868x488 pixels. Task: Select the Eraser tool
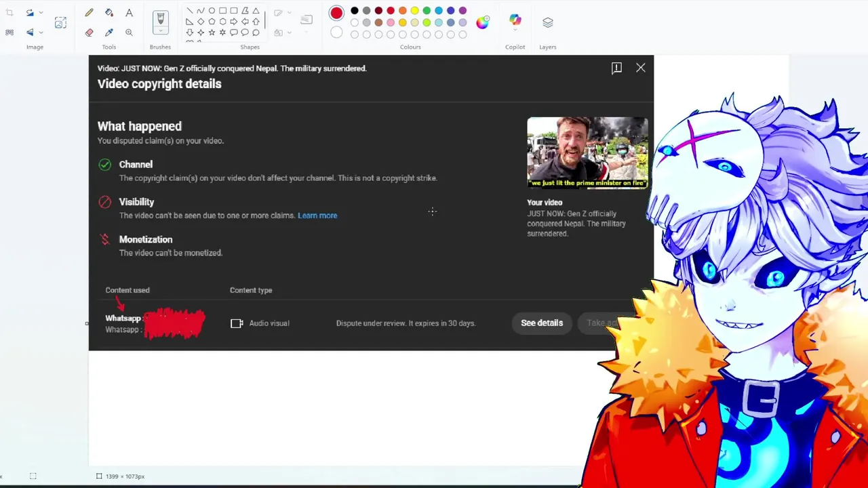(89, 32)
